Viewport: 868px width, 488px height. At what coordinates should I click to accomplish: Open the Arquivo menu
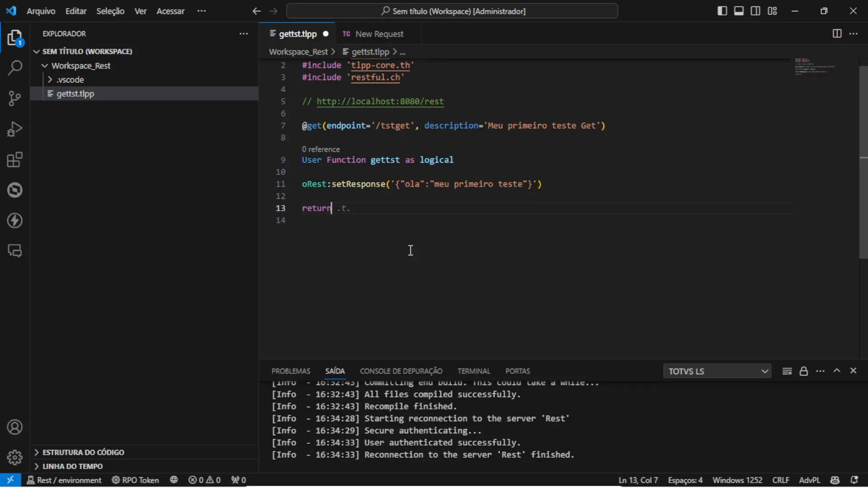tap(41, 11)
